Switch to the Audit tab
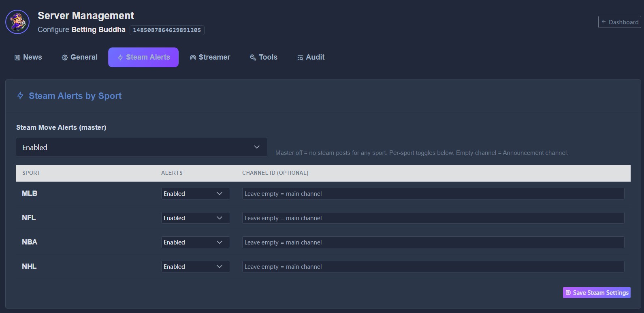The image size is (644, 313). point(311,57)
